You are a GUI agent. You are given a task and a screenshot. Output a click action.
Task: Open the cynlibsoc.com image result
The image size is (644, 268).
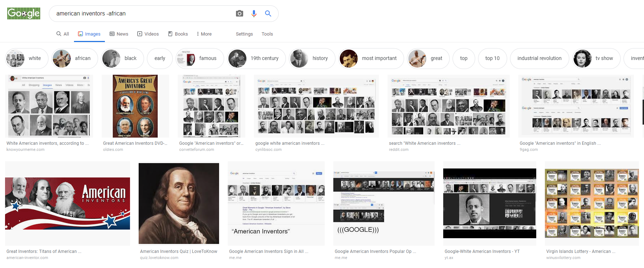316,106
